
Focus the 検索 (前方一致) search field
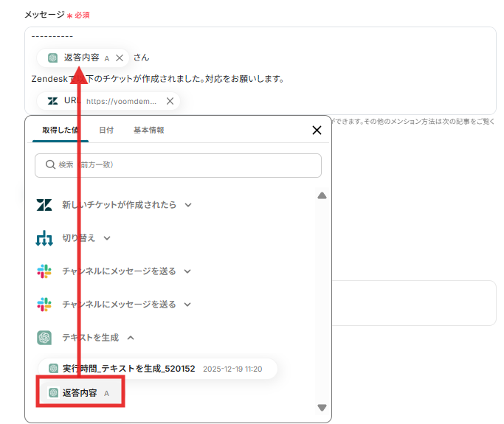(x=178, y=165)
